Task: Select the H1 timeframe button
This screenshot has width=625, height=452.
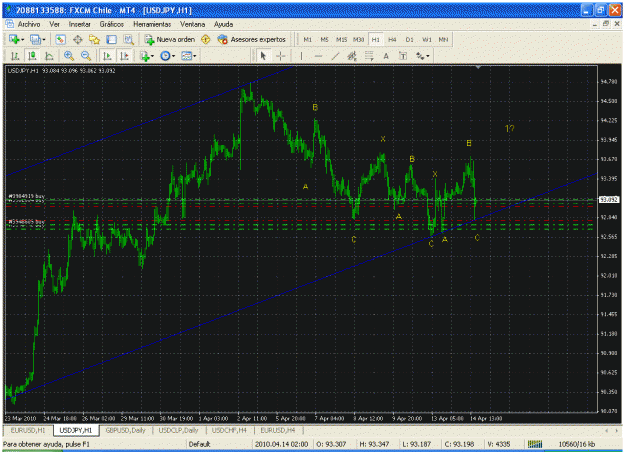Action: point(375,39)
